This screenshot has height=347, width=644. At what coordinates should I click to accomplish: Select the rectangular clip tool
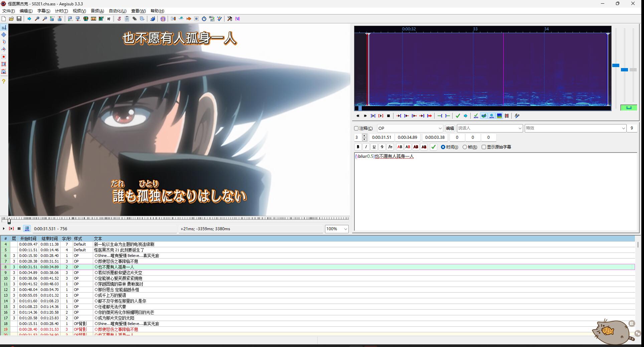click(4, 64)
